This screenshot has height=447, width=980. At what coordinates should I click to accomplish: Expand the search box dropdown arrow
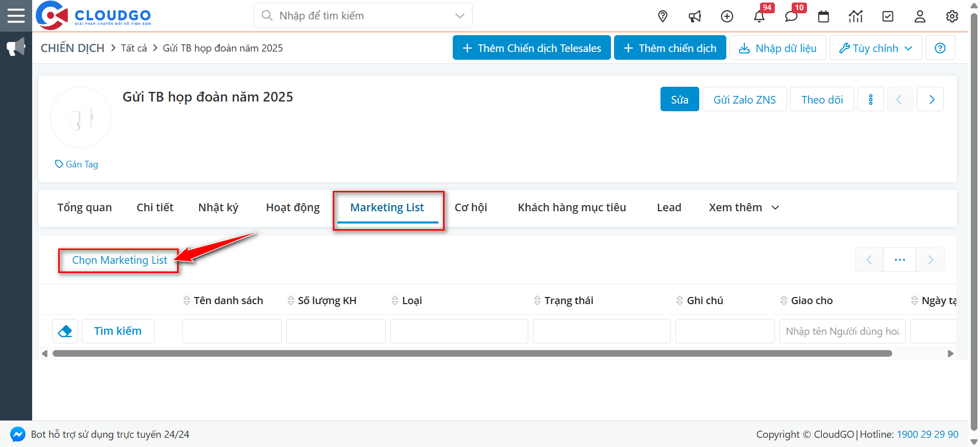[459, 16]
